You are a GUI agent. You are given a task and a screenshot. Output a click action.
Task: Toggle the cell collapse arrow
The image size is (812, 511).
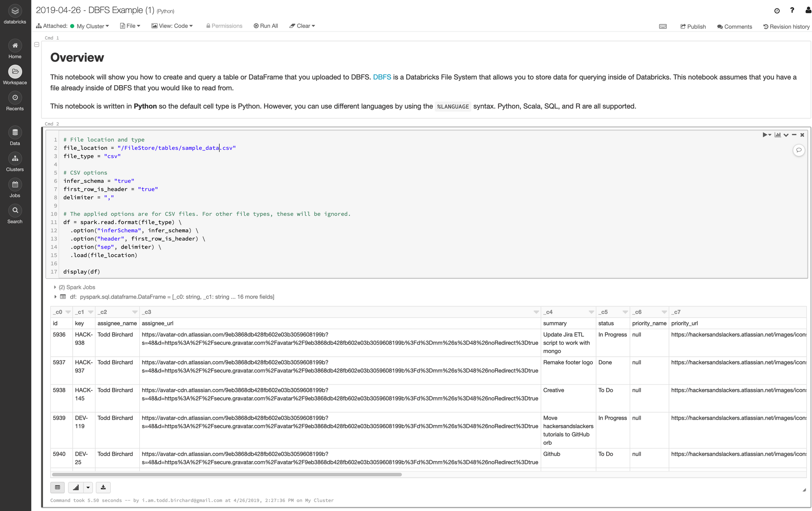click(x=37, y=44)
